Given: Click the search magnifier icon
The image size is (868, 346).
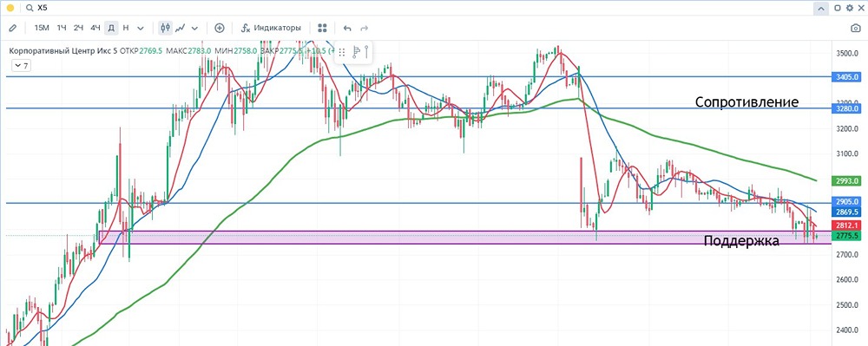Looking at the screenshot, I should click(30, 9).
